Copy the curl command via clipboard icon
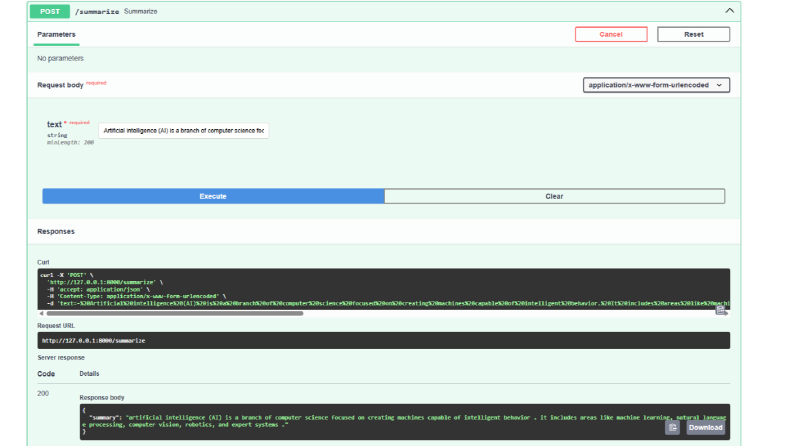 tap(720, 310)
